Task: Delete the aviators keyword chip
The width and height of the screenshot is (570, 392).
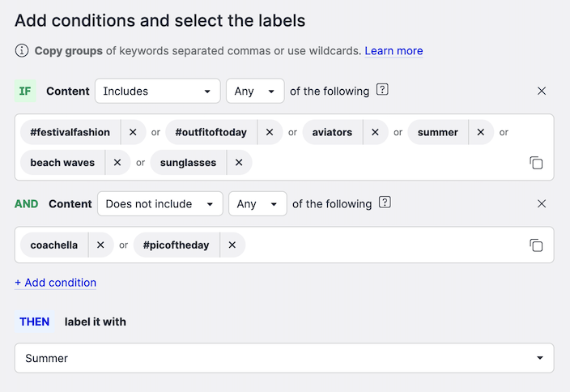Action: coord(375,132)
